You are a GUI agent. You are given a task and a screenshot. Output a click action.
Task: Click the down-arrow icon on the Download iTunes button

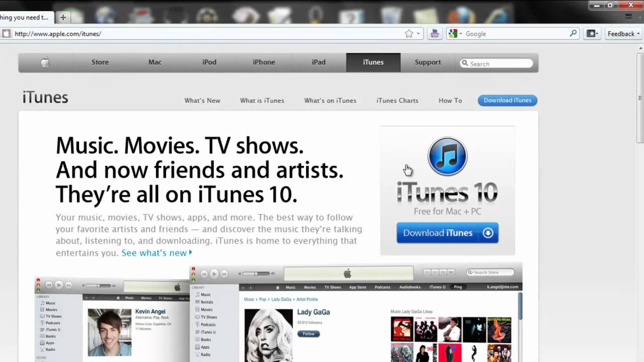pos(488,233)
